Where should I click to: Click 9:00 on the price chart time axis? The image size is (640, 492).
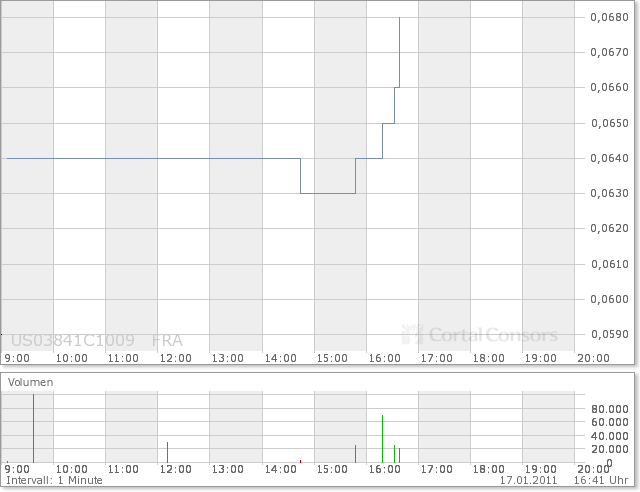[17, 358]
